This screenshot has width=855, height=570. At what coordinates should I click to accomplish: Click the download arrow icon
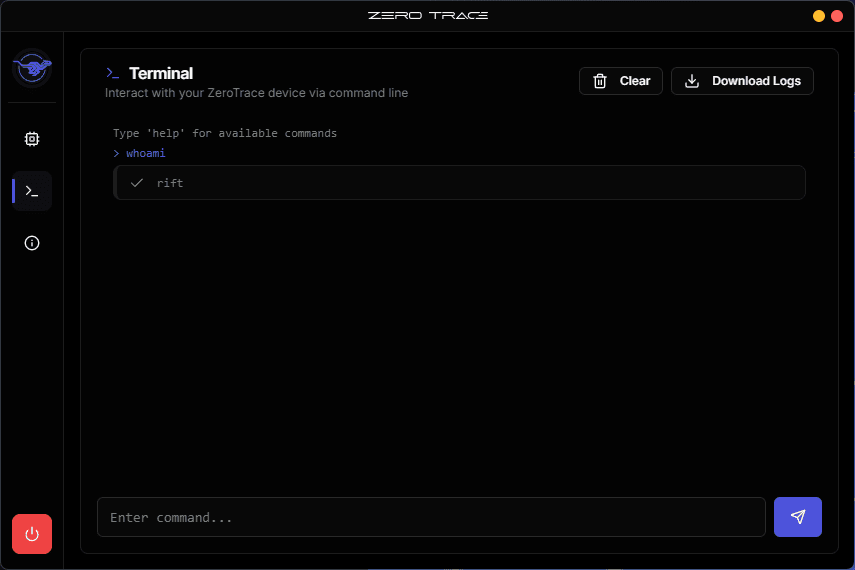tap(692, 81)
